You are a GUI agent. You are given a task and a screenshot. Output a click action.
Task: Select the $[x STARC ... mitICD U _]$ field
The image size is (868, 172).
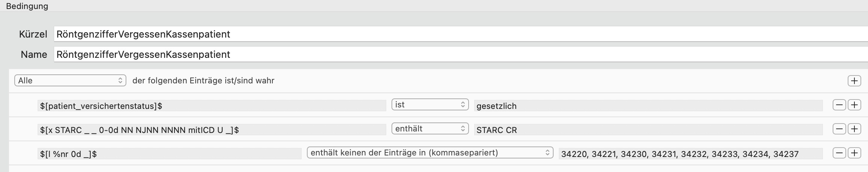pyautogui.click(x=212, y=130)
